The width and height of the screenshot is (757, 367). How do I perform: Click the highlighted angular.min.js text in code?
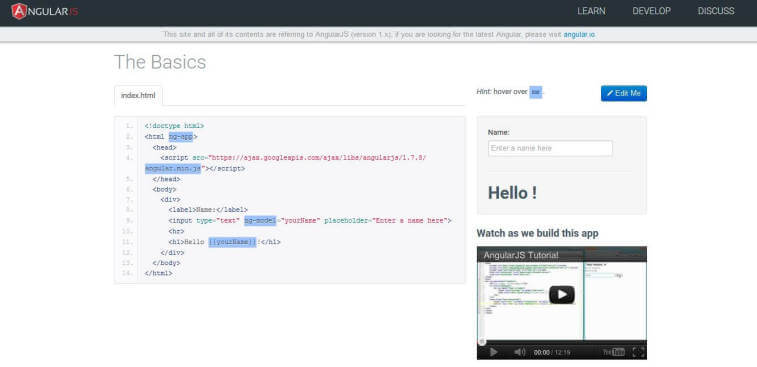(x=173, y=169)
